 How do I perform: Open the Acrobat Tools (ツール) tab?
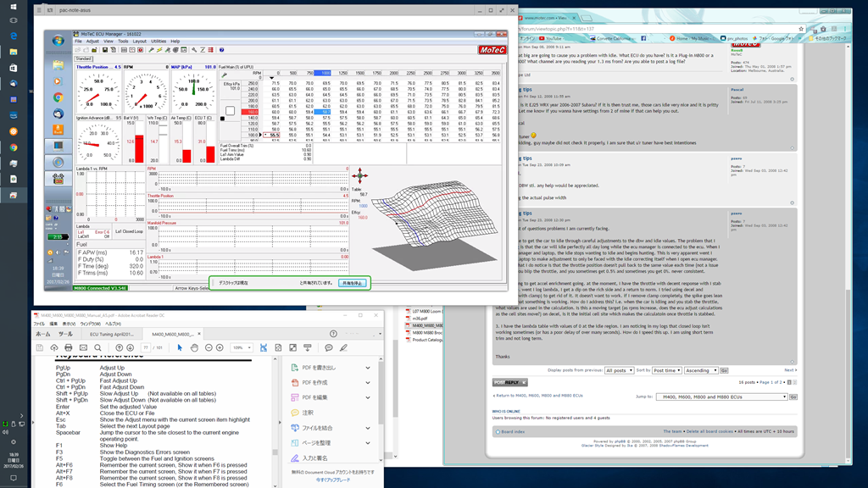(x=65, y=334)
